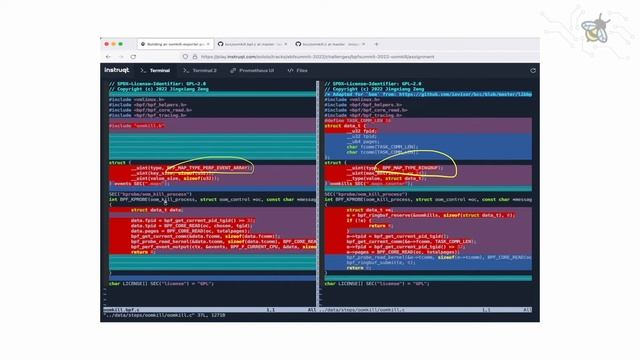
Task: Close the third GitHub browser tab
Action: coord(363,44)
